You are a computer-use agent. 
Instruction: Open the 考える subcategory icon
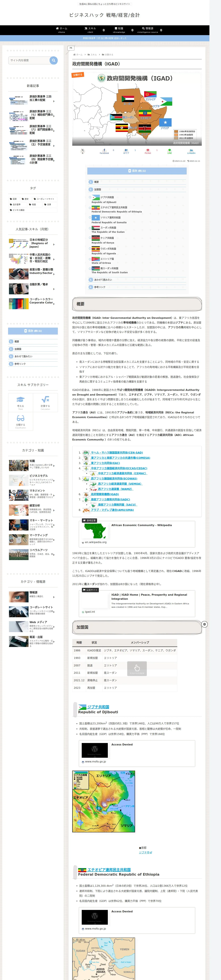(x=21, y=402)
